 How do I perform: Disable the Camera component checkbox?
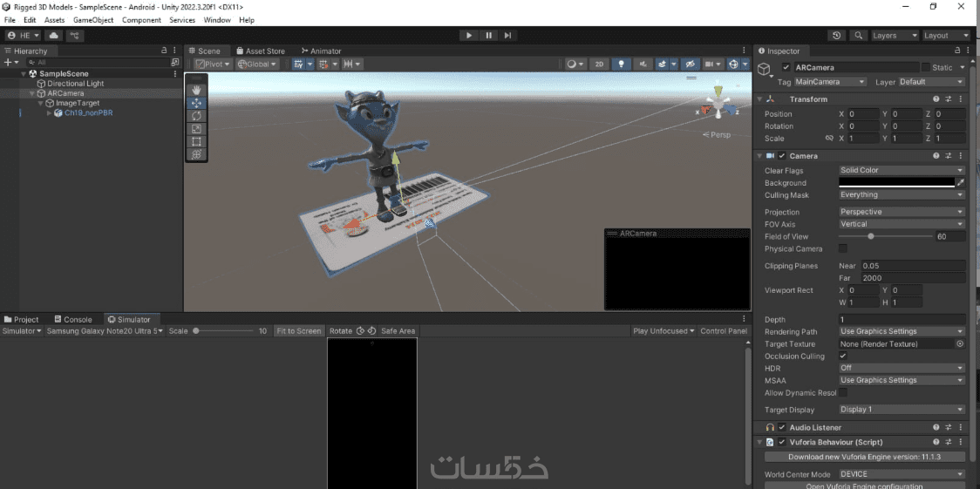click(782, 155)
